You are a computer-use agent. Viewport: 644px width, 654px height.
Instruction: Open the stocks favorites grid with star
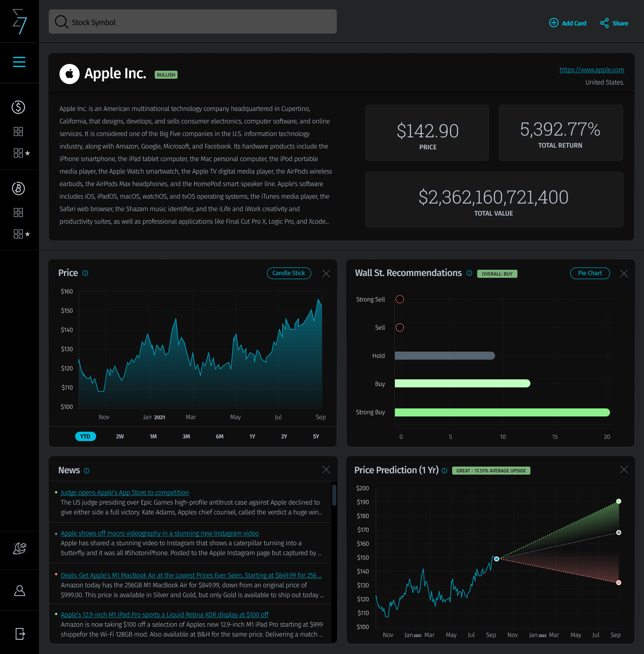22,153
